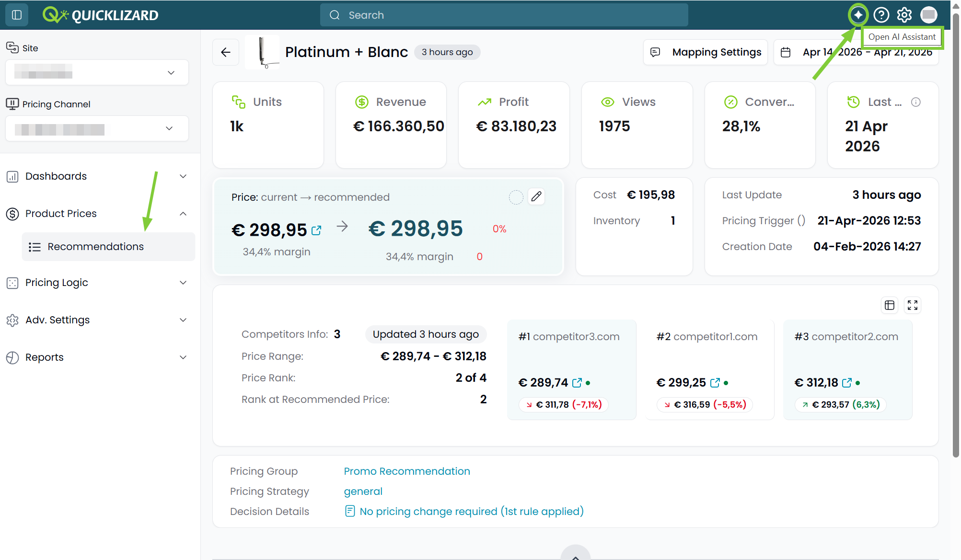This screenshot has width=961, height=560.
Task: Open current price external link icon
Action: pos(316,230)
